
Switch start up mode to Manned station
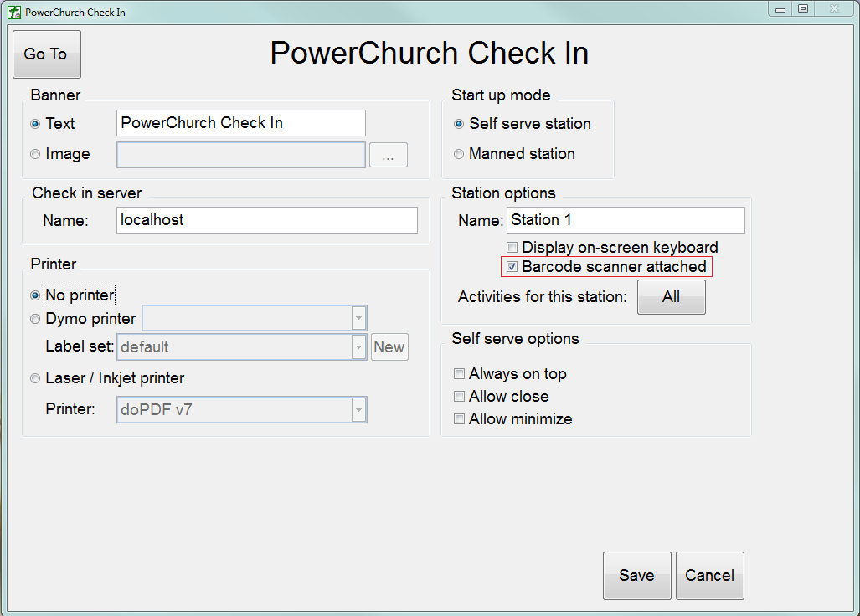(460, 154)
